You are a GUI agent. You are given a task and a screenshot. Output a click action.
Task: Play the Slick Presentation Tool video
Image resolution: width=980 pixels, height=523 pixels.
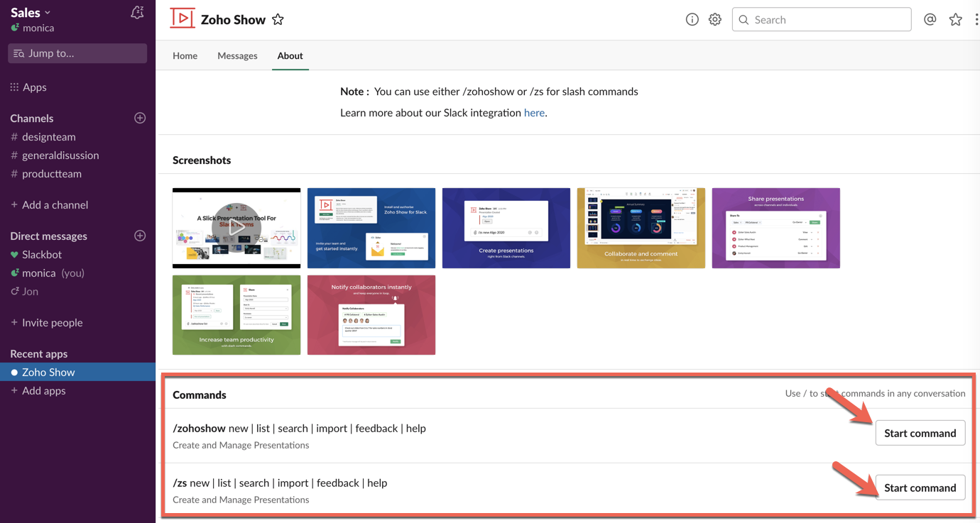(236, 228)
